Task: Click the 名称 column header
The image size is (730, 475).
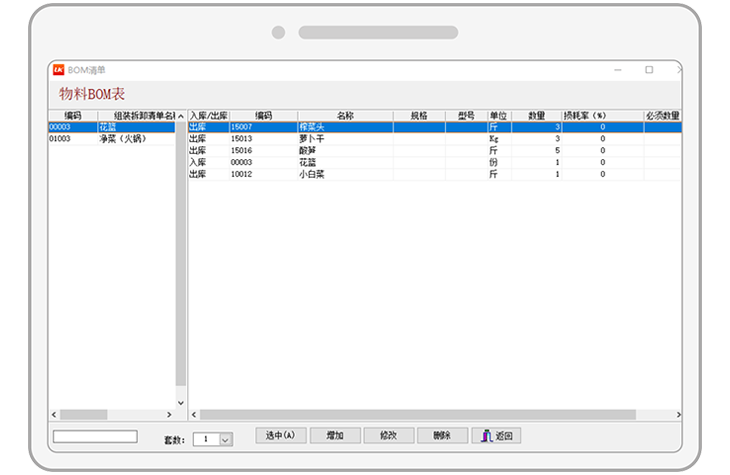Action: tap(344, 116)
